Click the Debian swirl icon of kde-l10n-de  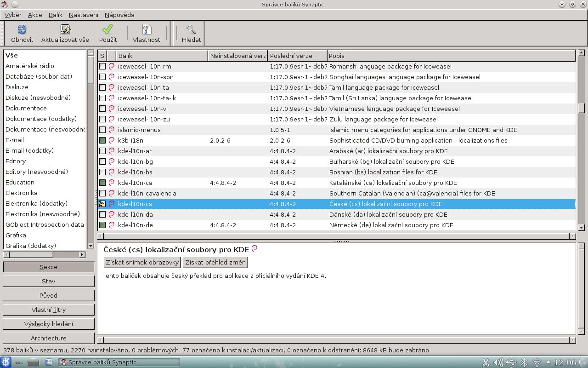(111, 225)
